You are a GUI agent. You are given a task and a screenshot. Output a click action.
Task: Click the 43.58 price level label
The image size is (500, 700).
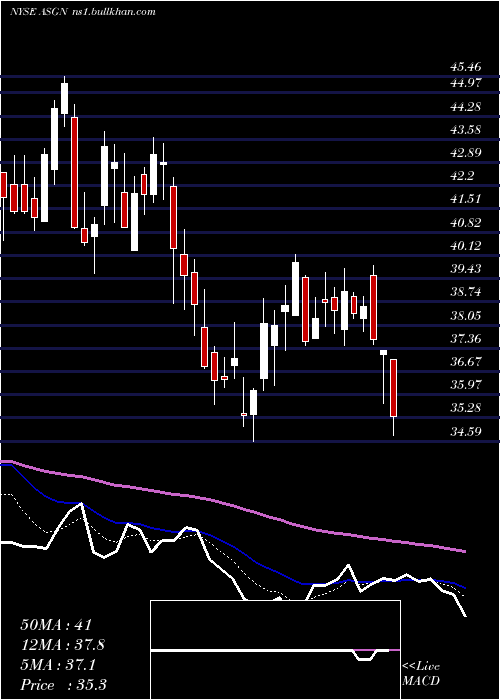[466, 130]
